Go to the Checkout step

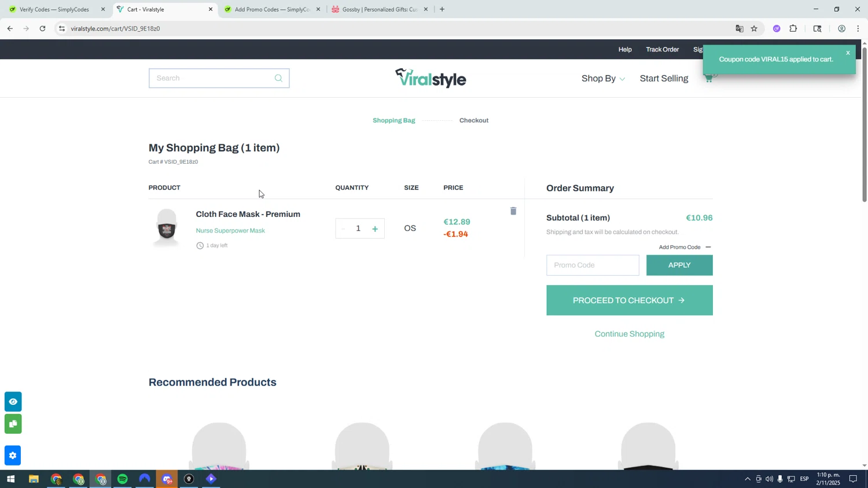(x=474, y=121)
